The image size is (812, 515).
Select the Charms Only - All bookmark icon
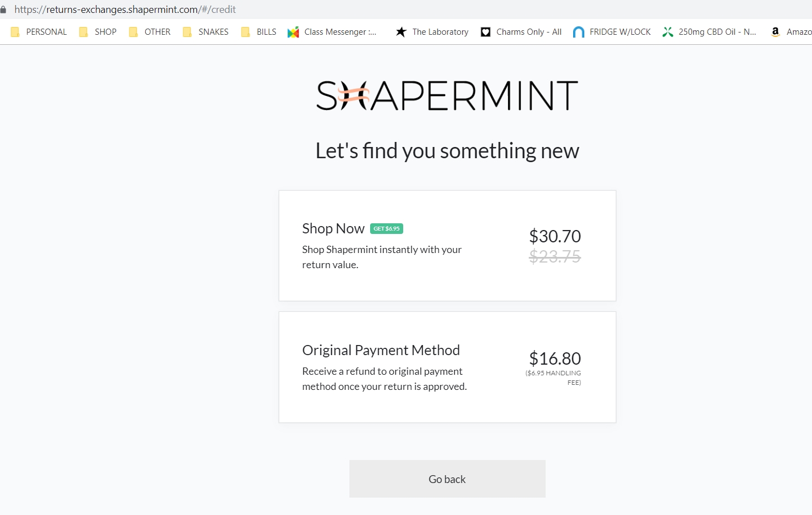pos(485,32)
